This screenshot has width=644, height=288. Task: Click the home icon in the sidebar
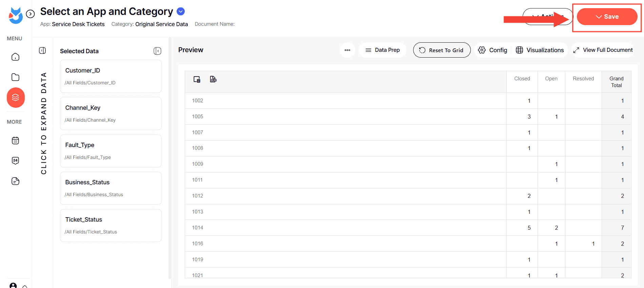(15, 57)
